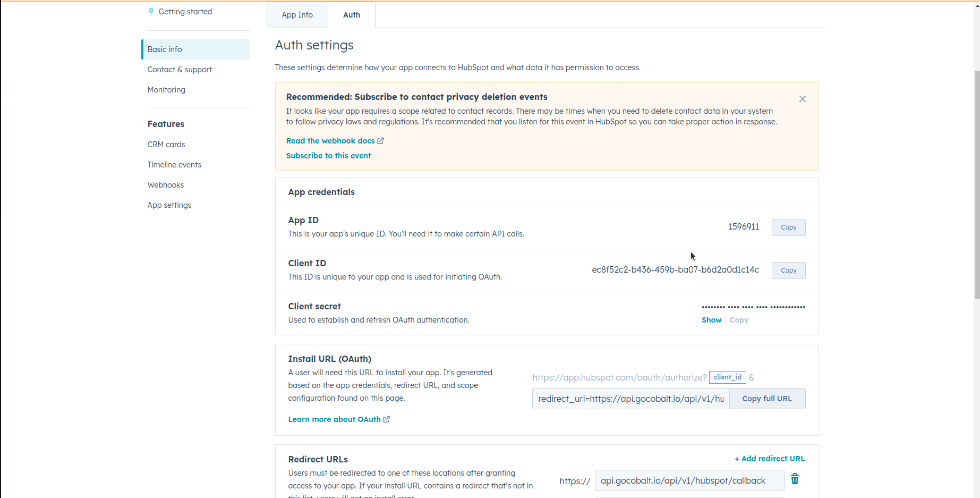Copy the Client ID
Screen dimensions: 980x498
tap(788, 270)
